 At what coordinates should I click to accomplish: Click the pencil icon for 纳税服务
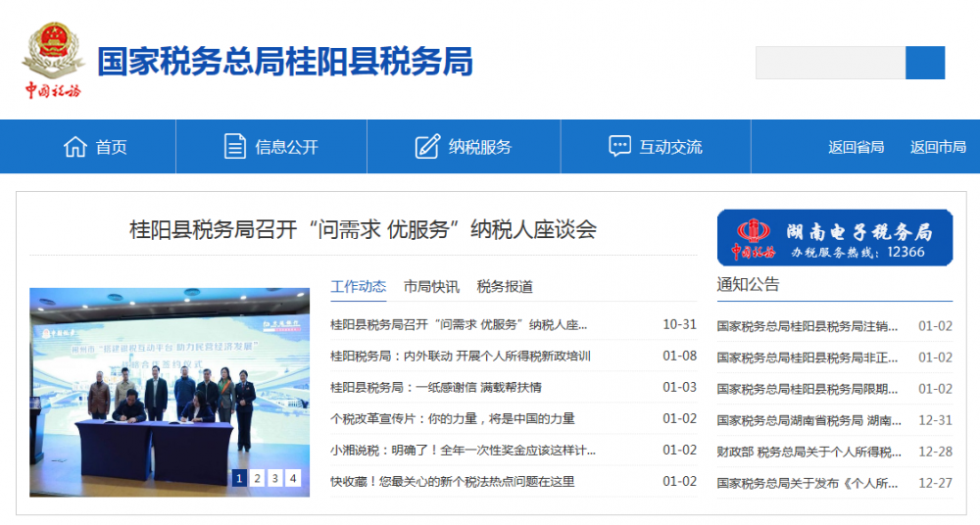point(427,147)
